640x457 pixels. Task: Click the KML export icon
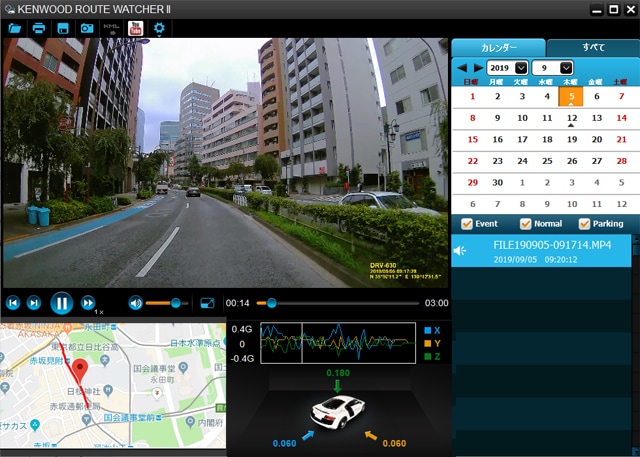pyautogui.click(x=111, y=28)
